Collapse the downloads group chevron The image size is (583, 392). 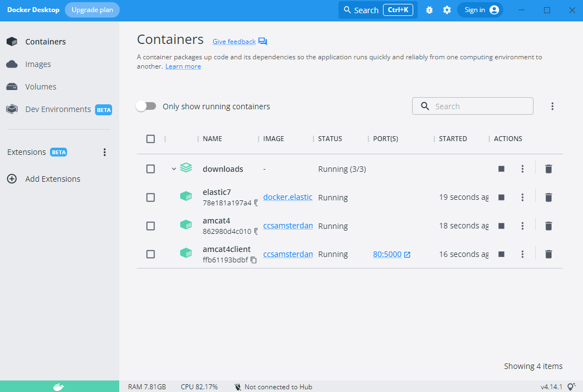click(x=174, y=169)
